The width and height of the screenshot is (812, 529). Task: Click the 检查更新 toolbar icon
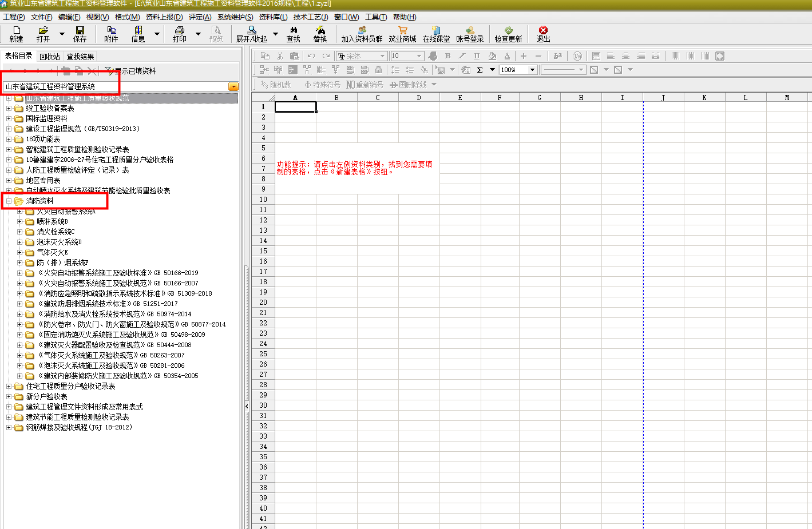509,34
